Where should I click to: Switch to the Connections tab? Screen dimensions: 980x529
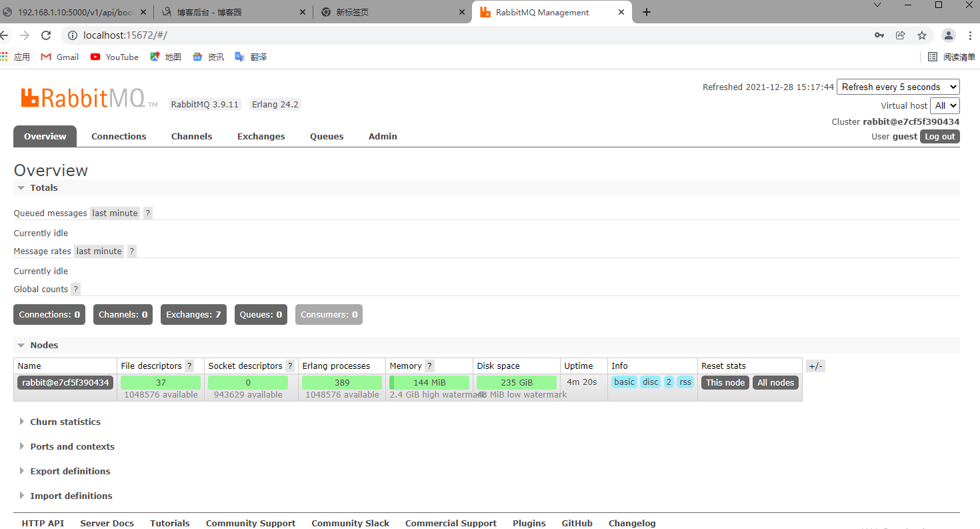click(x=119, y=136)
